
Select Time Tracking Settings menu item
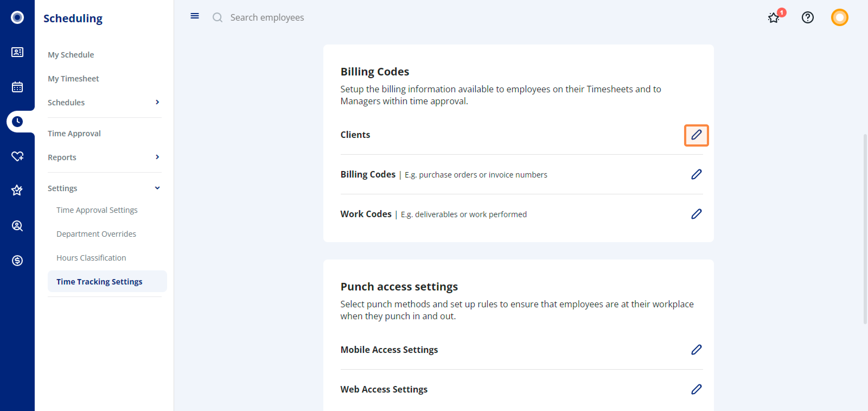point(107,282)
